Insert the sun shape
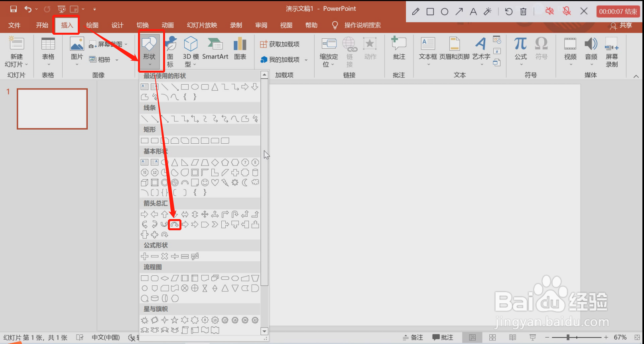This screenshot has width=644, height=344. [x=235, y=183]
